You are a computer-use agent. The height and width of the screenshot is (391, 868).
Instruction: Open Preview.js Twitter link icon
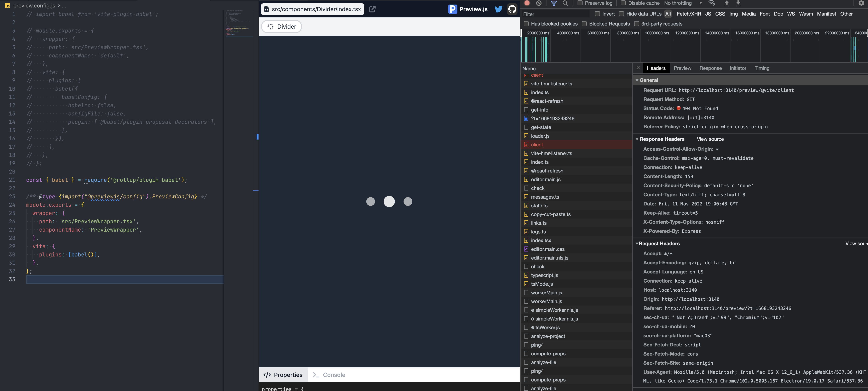point(498,9)
